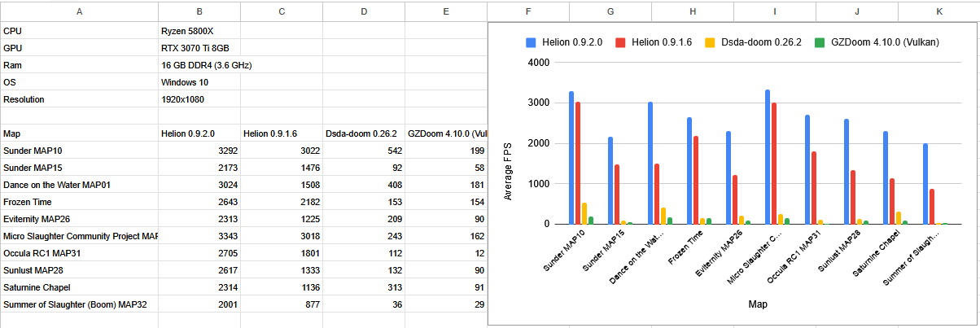Select column A header

coord(79,11)
